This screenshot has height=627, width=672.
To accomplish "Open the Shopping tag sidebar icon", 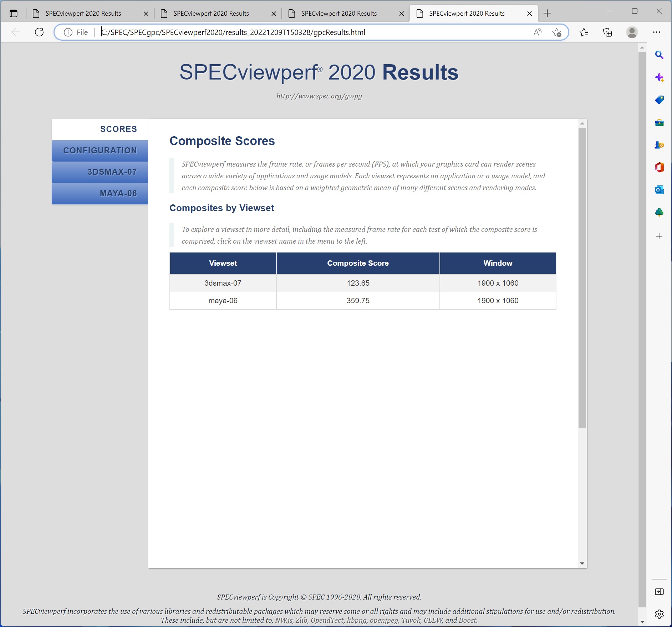I will 659,100.
